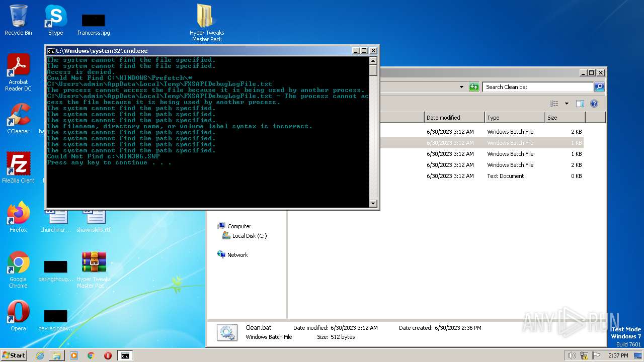Open the Action Center flag icon
644x362 pixels.
(596, 355)
